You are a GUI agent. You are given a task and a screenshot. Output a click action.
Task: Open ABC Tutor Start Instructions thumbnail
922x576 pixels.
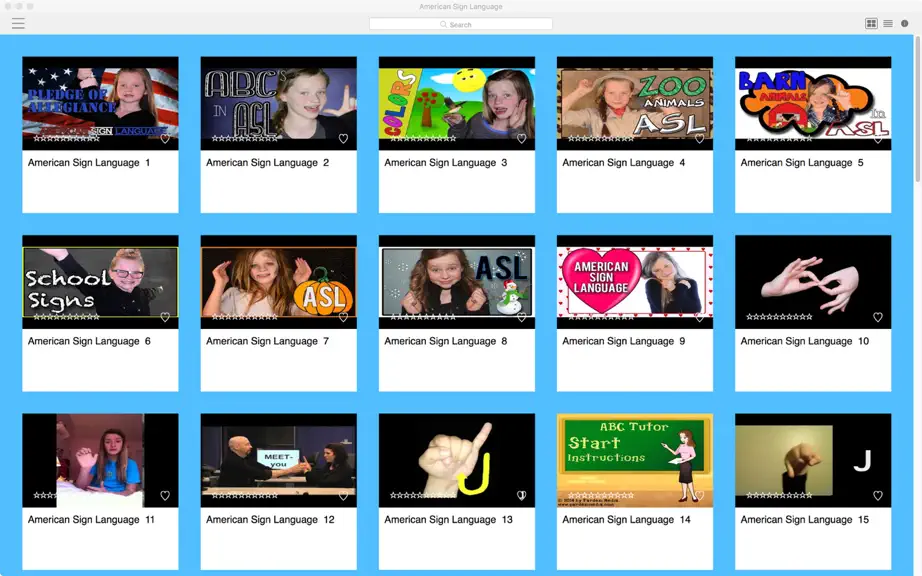[x=635, y=460]
